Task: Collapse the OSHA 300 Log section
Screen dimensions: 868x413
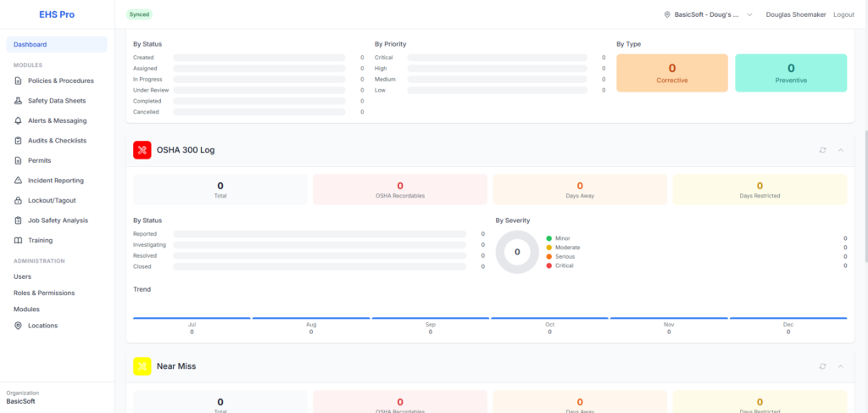Action: point(841,150)
